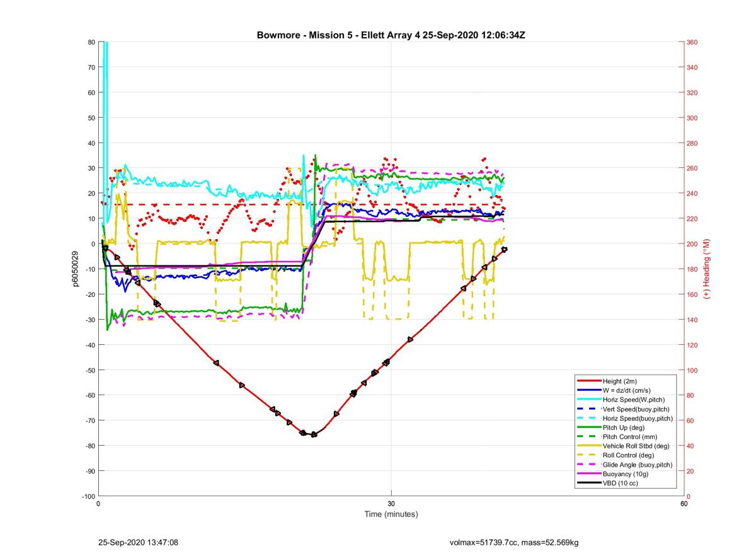Select the Buoyancy (10g) legend entry
This screenshot has width=756, height=558.
624,474
